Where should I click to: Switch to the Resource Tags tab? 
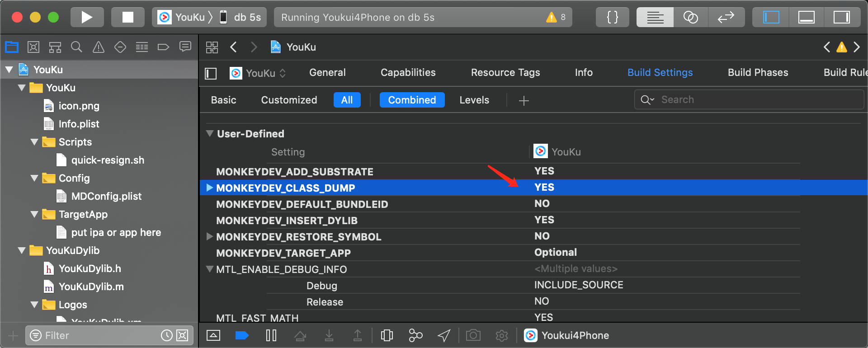[x=505, y=72]
